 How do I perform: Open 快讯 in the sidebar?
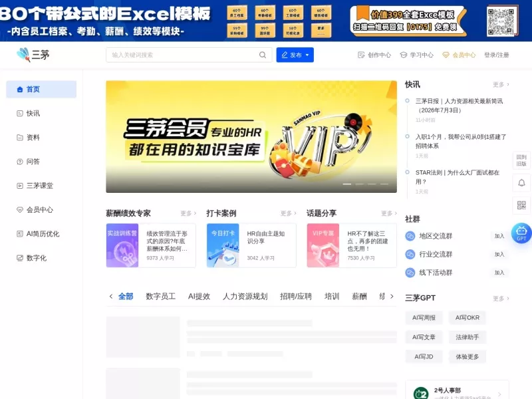pos(41,113)
